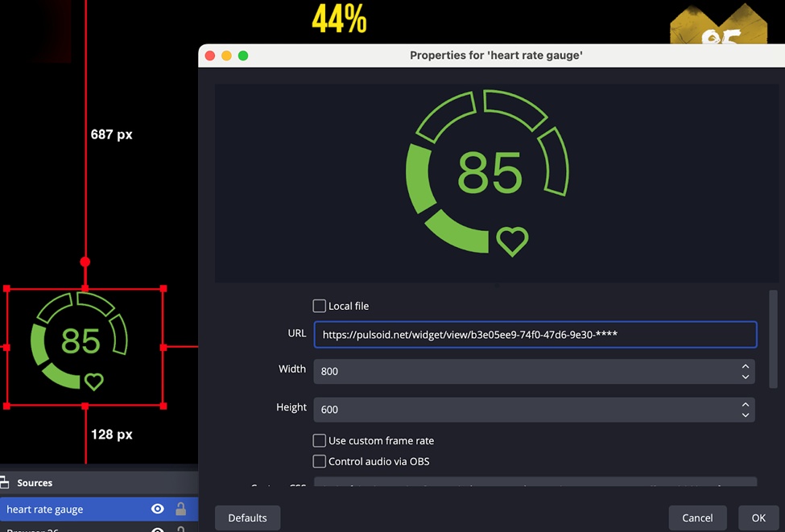785x532 pixels.
Task: Hide the heart rate gauge source
Action: click(x=158, y=509)
